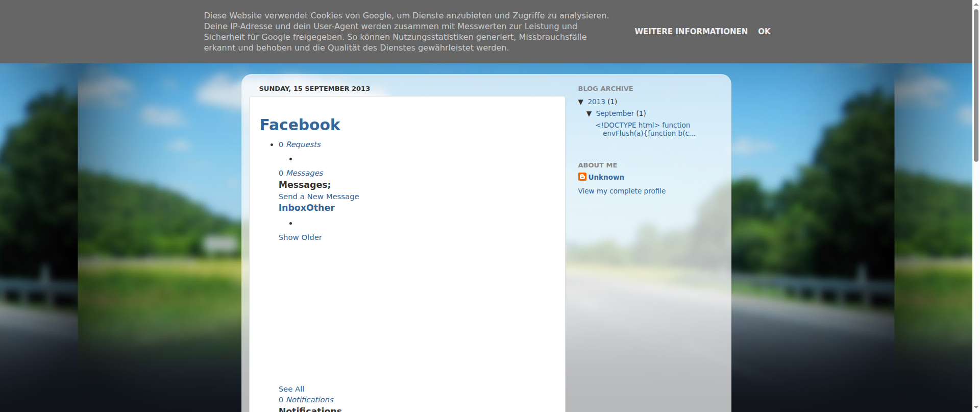Click the Blog Archive heading
The height and width of the screenshot is (412, 980).
click(605, 88)
